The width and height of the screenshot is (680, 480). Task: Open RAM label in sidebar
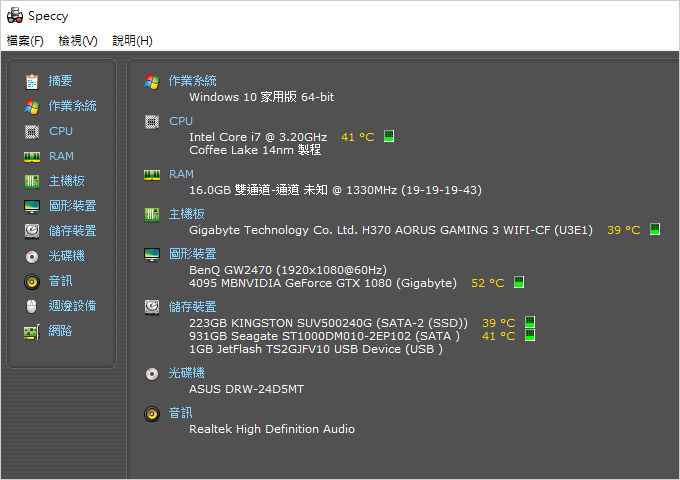pyautogui.click(x=61, y=156)
